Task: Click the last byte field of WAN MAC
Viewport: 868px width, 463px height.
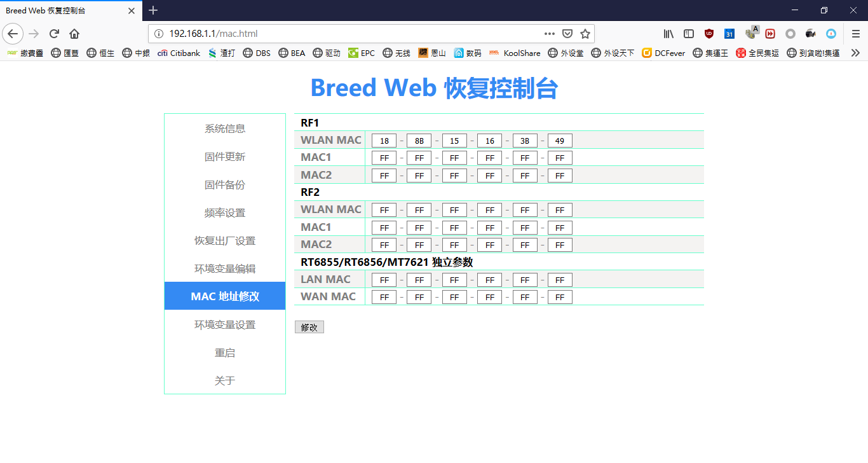Action: [x=560, y=297]
